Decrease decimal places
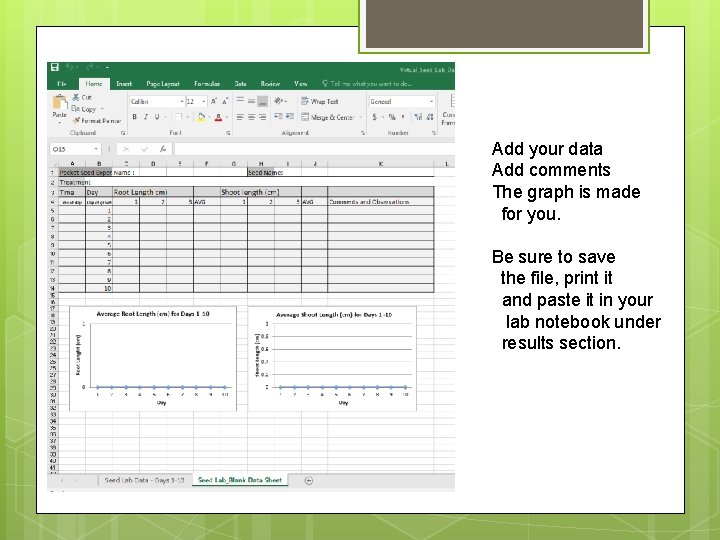Viewport: 720px width, 540px height. point(430,117)
